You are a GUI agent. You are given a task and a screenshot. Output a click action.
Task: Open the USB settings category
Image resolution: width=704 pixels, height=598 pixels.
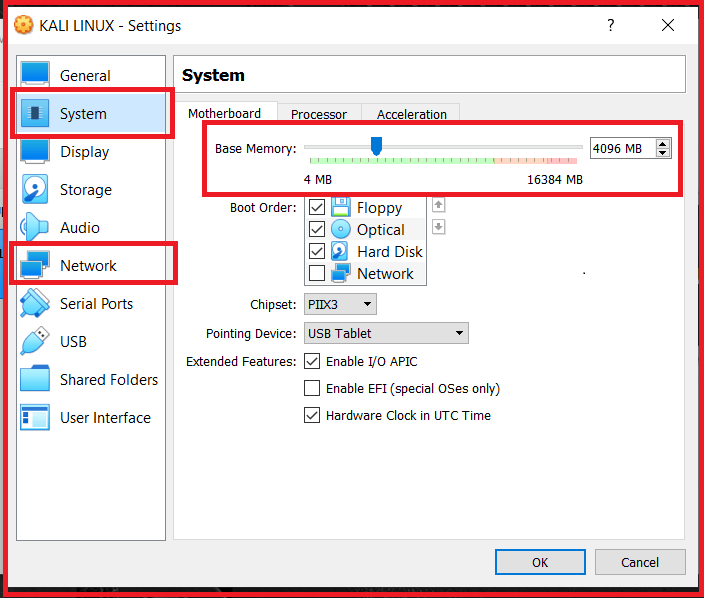(92, 341)
